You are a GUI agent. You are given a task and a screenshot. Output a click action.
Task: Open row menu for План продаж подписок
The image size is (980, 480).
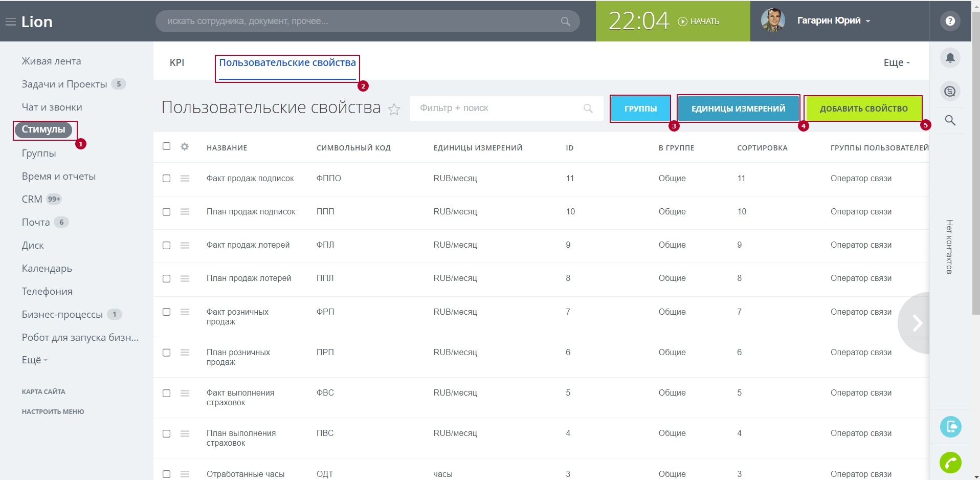(185, 212)
